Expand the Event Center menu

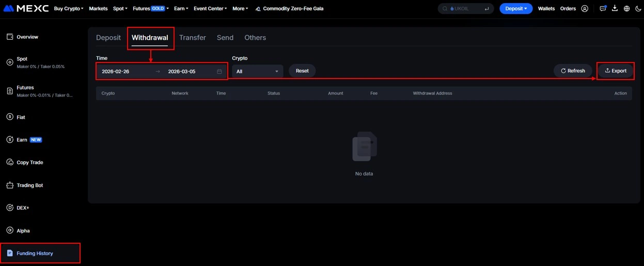point(210,9)
